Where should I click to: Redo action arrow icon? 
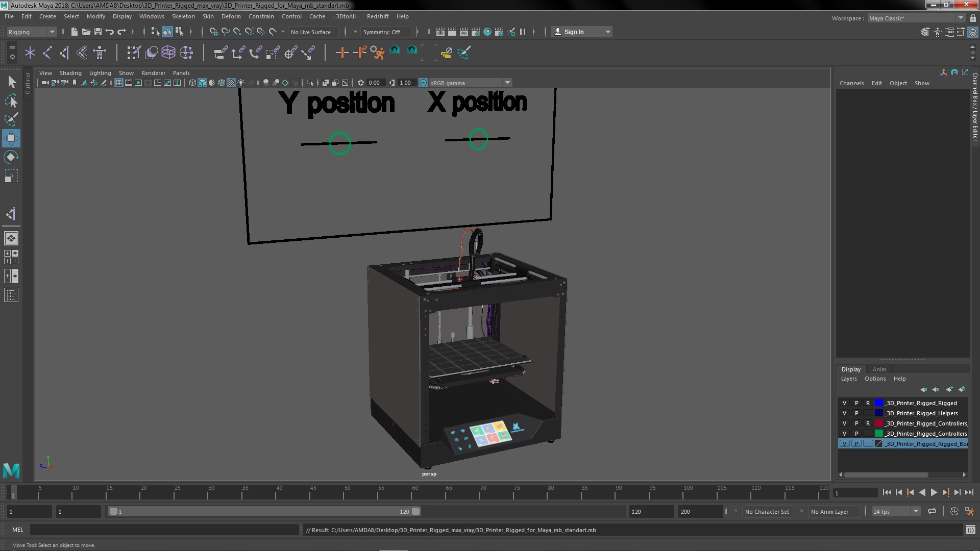[x=121, y=32]
